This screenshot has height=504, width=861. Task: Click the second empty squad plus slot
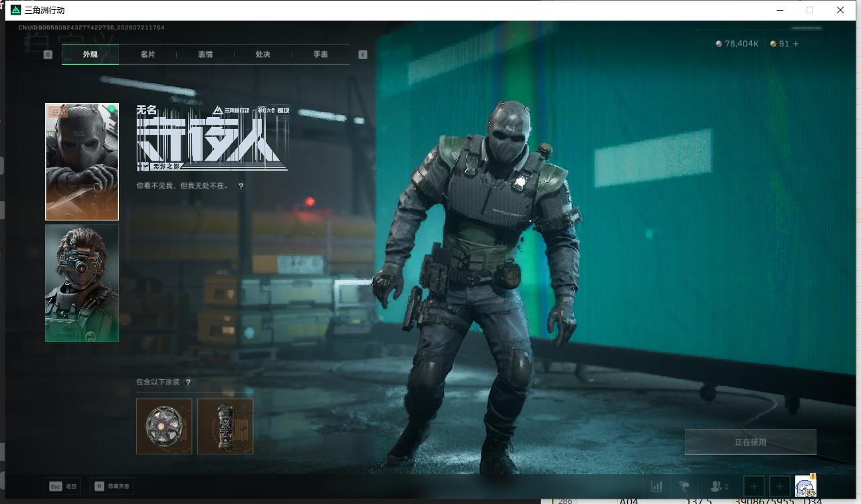[x=780, y=487]
